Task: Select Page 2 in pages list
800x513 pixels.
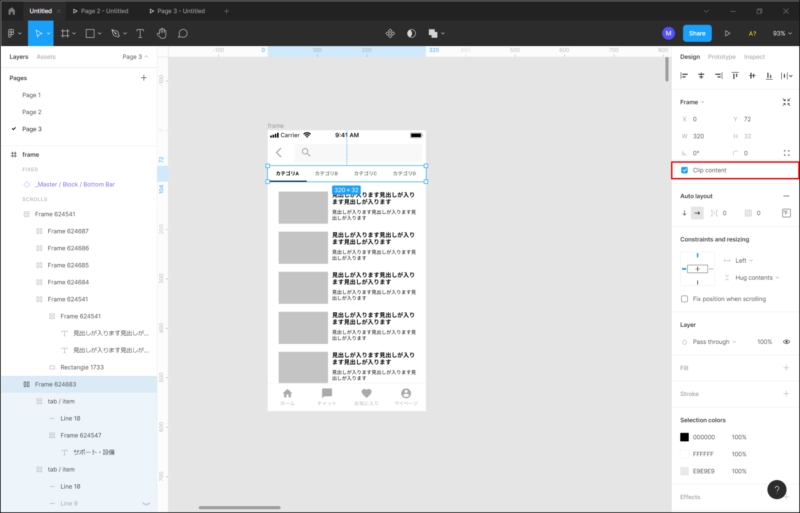Action: coord(32,112)
